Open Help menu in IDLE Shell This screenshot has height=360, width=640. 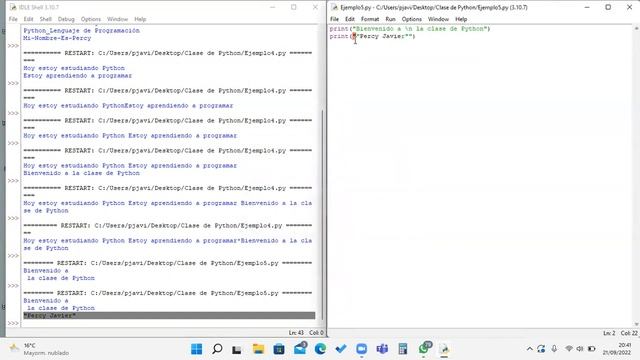point(140,19)
